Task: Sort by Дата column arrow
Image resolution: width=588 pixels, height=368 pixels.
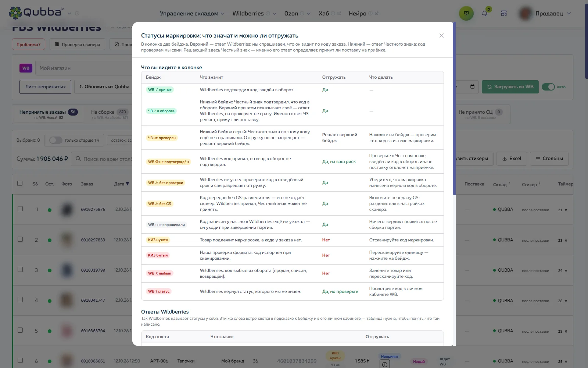Action: click(128, 184)
